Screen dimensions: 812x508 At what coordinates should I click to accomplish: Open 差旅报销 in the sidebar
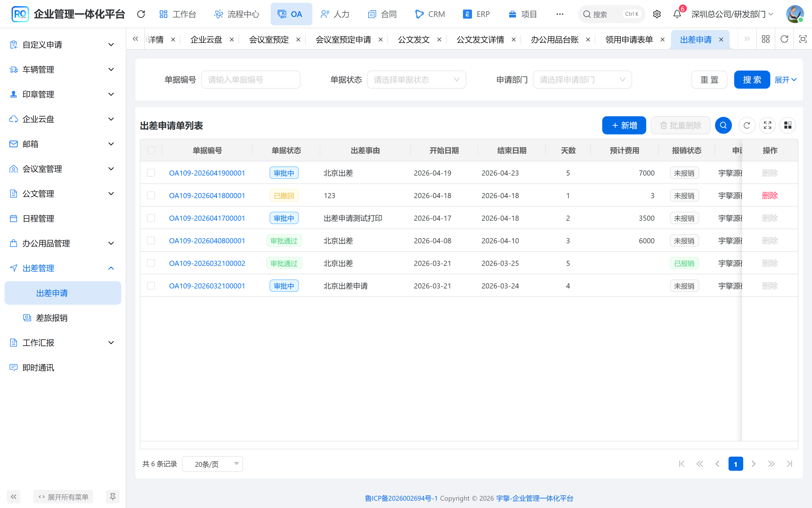click(63, 318)
